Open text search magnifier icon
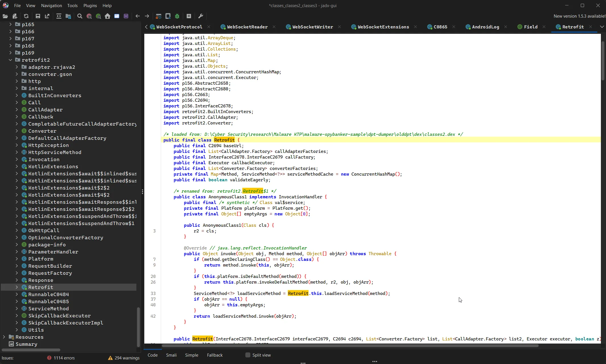606x364 pixels. (80, 16)
